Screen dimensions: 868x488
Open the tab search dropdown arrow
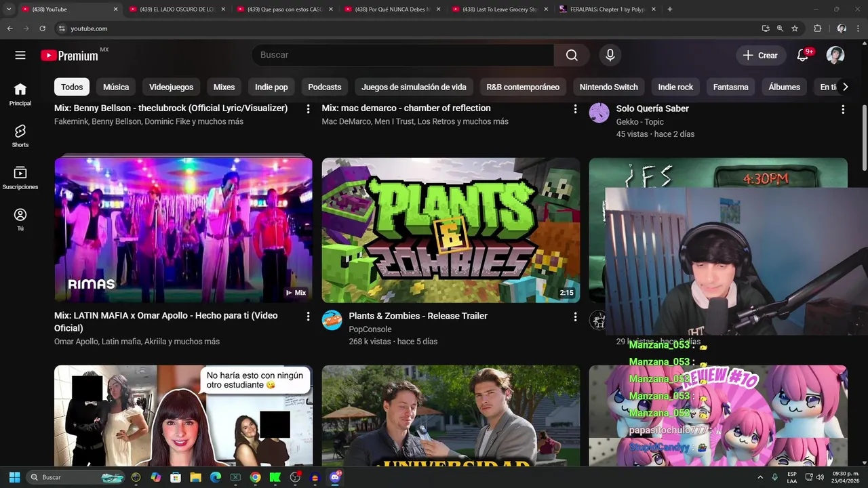pyautogui.click(x=9, y=9)
